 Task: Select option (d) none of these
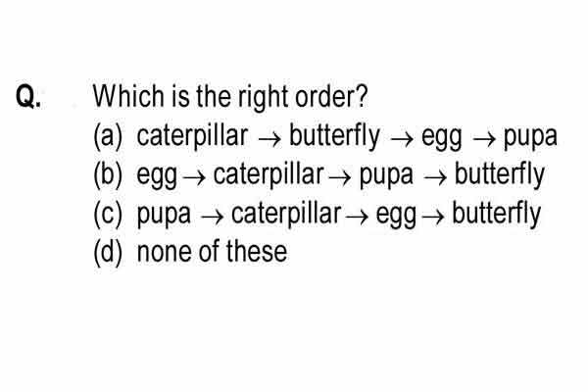tap(190, 253)
